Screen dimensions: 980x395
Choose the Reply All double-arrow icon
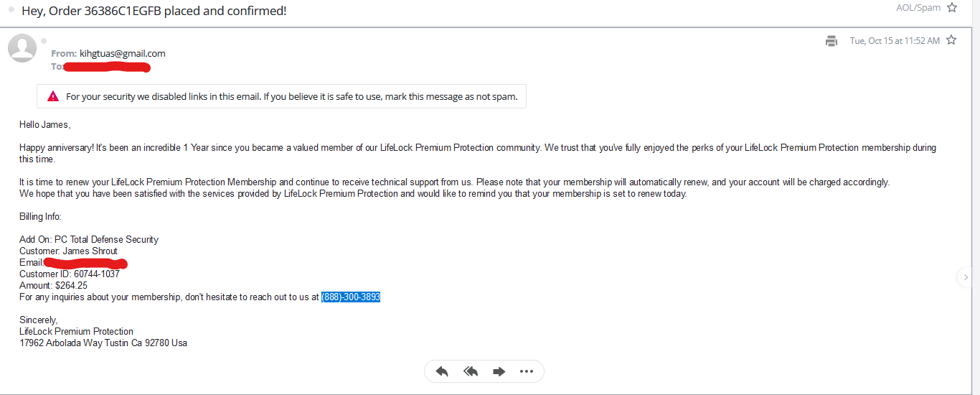pyautogui.click(x=471, y=371)
